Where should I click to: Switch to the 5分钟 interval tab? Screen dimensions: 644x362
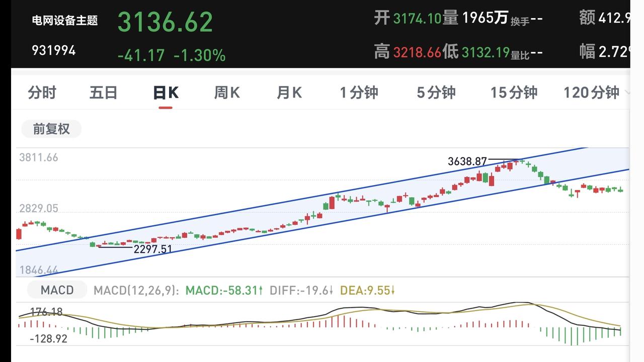coord(436,93)
